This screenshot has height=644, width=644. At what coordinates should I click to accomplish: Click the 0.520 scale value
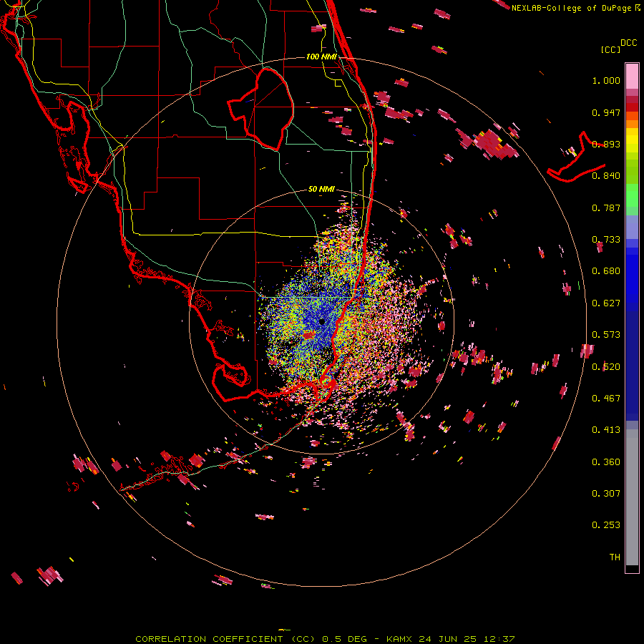(x=606, y=366)
